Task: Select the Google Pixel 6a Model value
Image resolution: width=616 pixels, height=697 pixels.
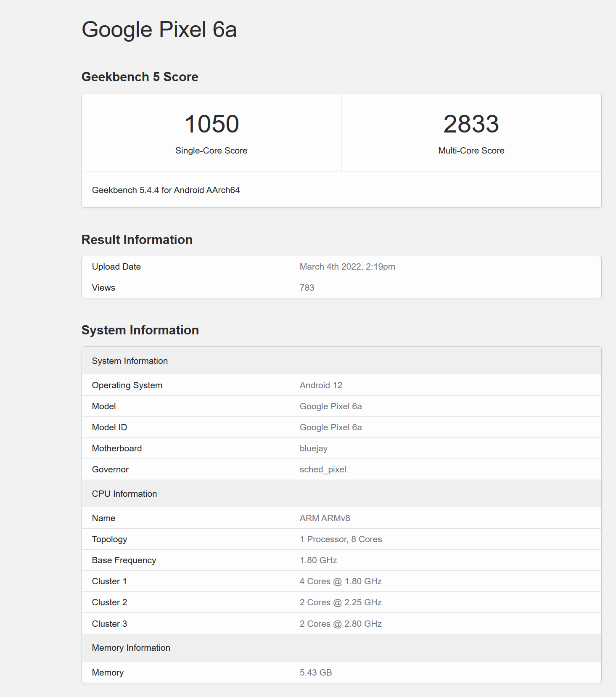Action: point(330,406)
